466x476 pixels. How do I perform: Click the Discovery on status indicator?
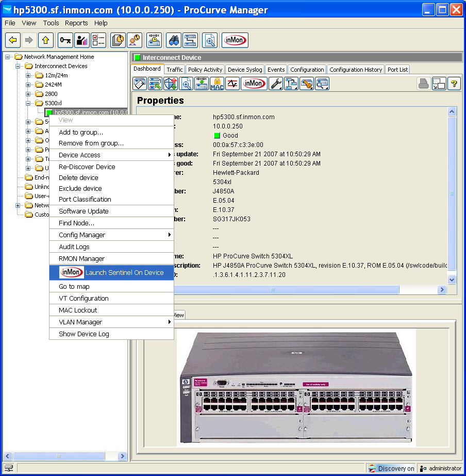tap(391, 468)
